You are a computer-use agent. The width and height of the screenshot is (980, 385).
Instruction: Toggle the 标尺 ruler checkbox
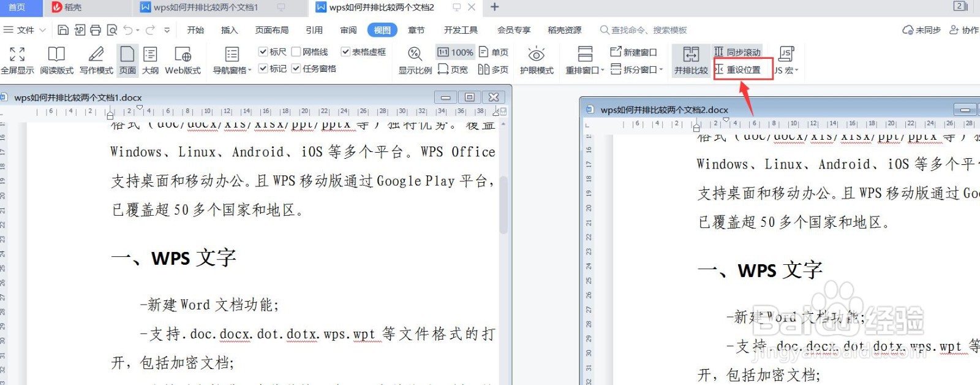(x=263, y=52)
